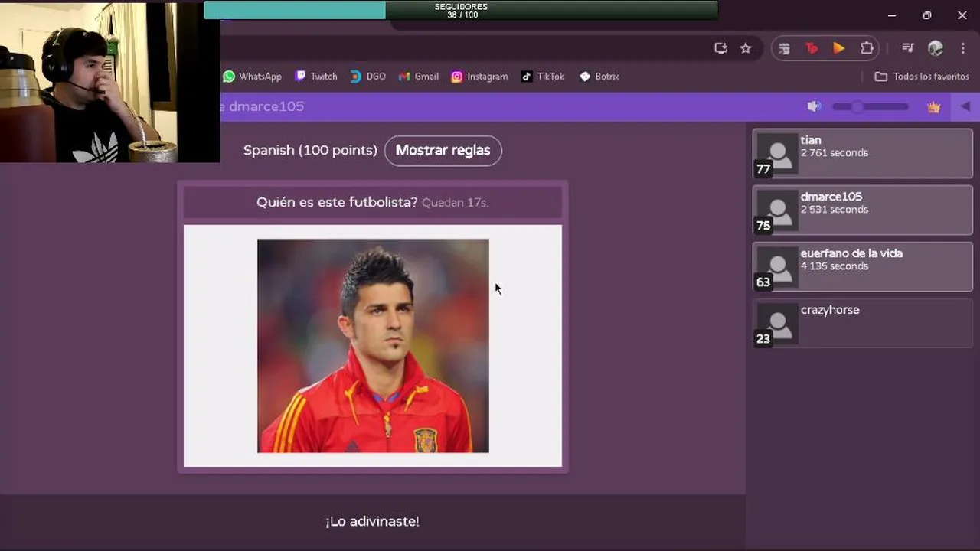The width and height of the screenshot is (980, 551).
Task: Open the orange play-arrow extension icon
Action: coord(839,48)
